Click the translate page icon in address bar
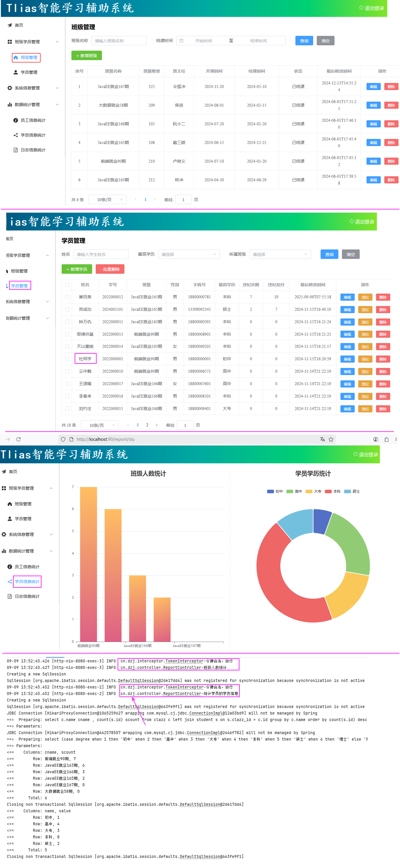Image resolution: width=400 pixels, height=868 pixels. (x=322, y=439)
